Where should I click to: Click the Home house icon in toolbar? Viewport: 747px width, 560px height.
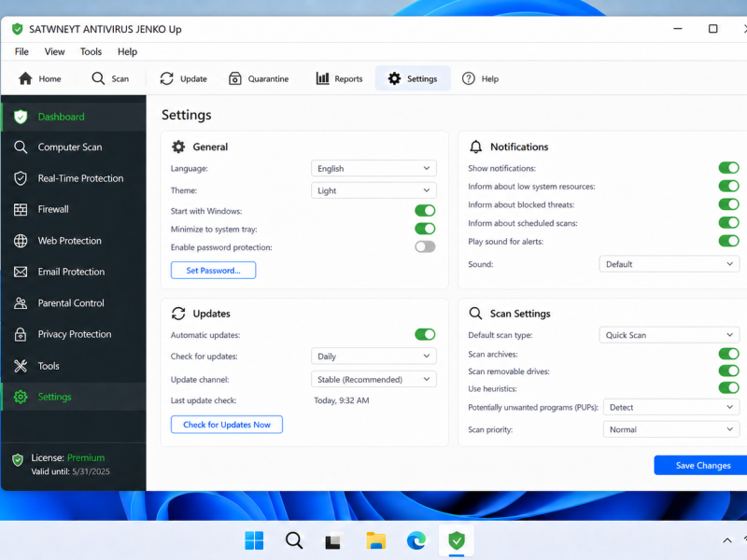(25, 78)
